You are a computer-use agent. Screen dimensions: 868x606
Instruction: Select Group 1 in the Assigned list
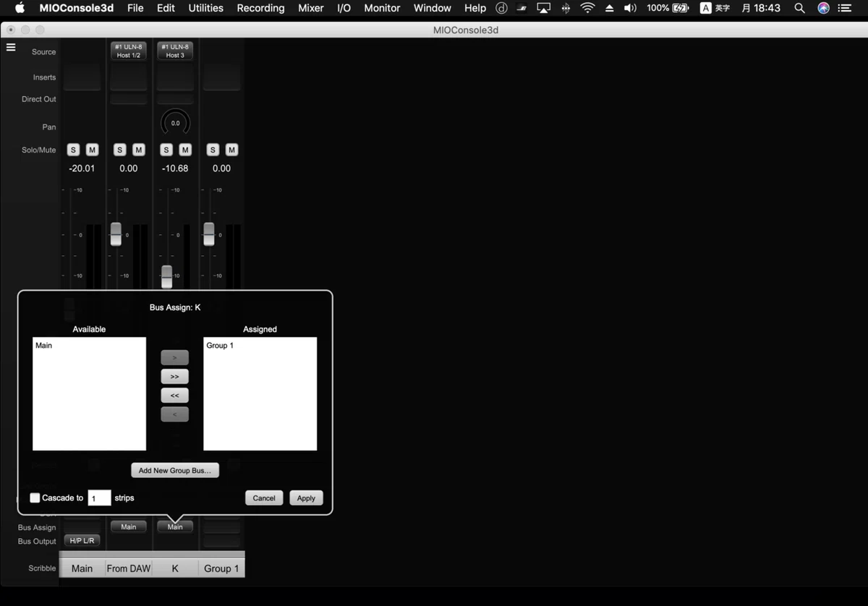[220, 346]
